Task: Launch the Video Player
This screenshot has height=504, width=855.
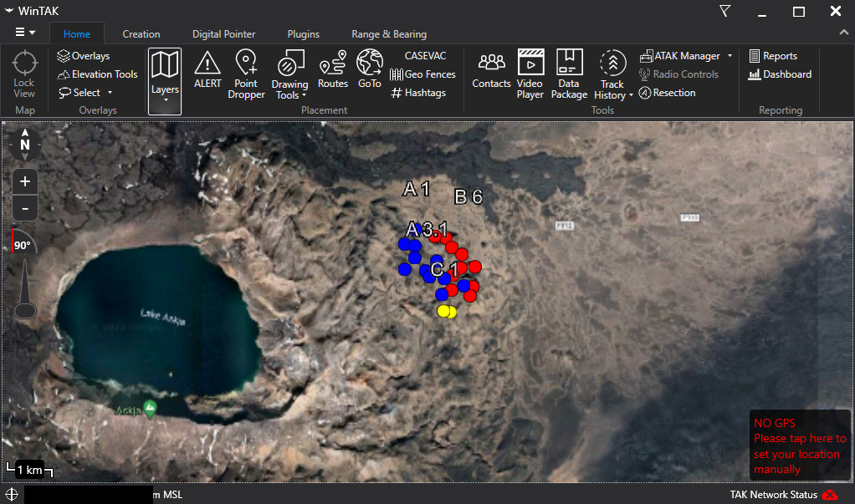Action: click(530, 74)
